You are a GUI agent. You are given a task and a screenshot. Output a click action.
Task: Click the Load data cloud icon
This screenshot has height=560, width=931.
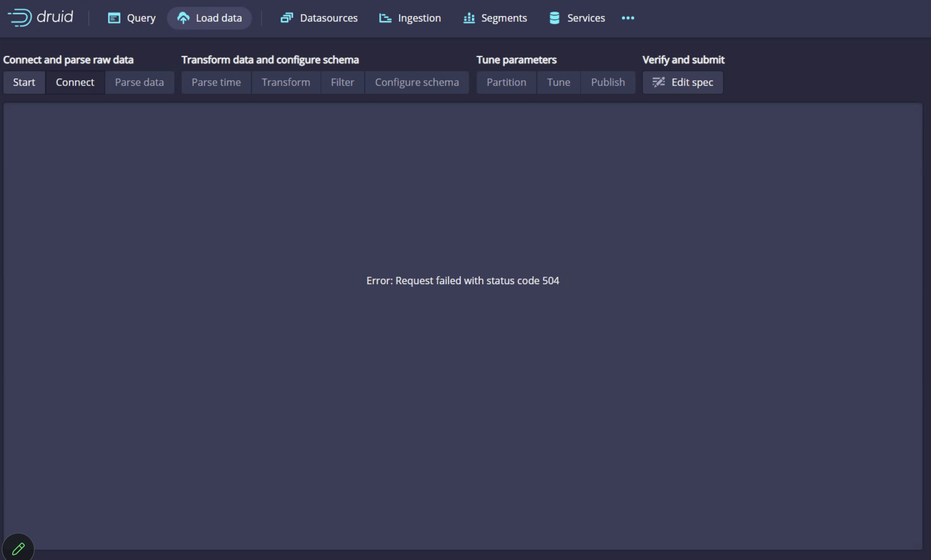point(183,18)
